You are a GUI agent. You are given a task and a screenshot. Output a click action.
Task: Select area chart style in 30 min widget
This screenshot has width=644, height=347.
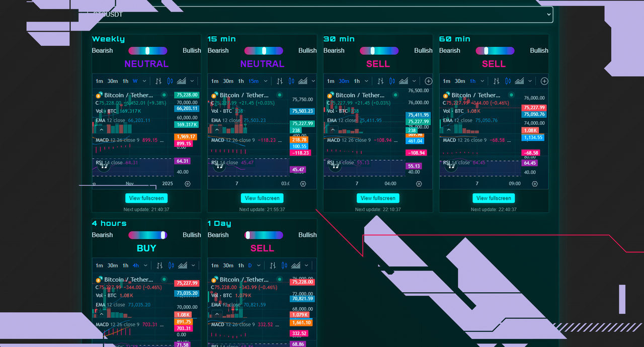404,81
